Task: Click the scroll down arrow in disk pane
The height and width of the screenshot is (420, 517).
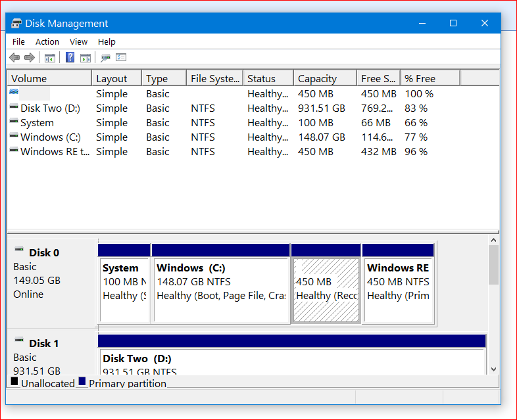Action: (493, 369)
